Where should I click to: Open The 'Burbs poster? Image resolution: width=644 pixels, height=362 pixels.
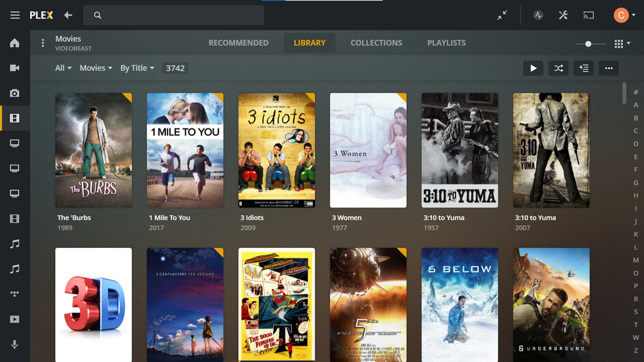(x=94, y=150)
